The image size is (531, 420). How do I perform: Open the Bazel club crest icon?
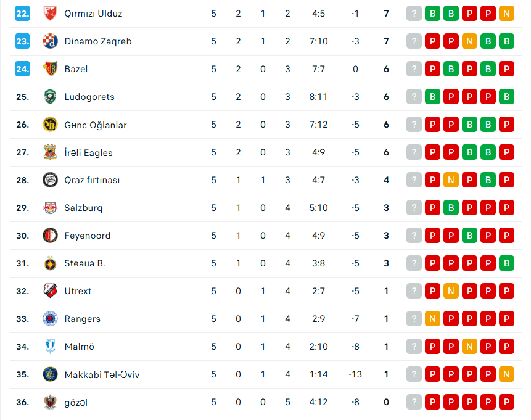(x=50, y=69)
